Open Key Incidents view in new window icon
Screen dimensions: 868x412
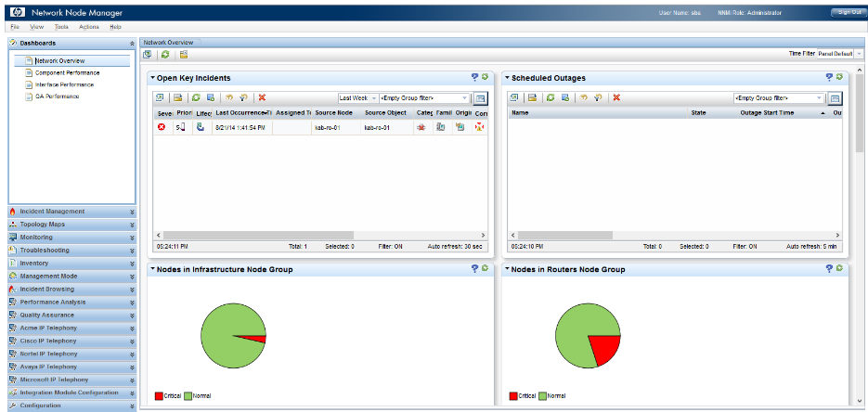(159, 97)
